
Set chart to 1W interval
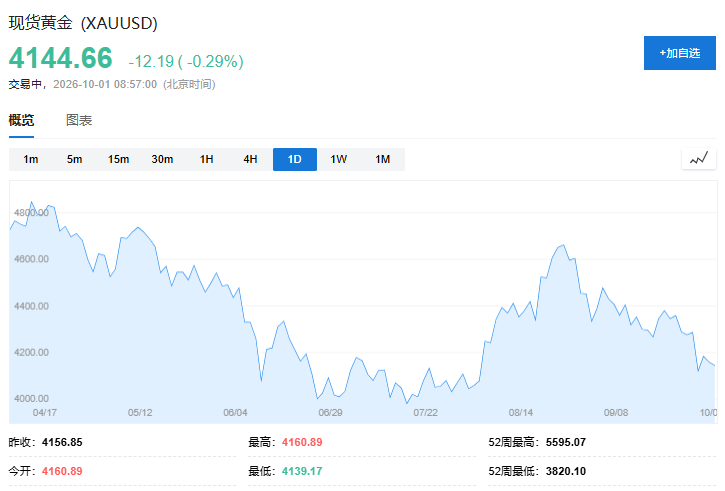point(338,160)
